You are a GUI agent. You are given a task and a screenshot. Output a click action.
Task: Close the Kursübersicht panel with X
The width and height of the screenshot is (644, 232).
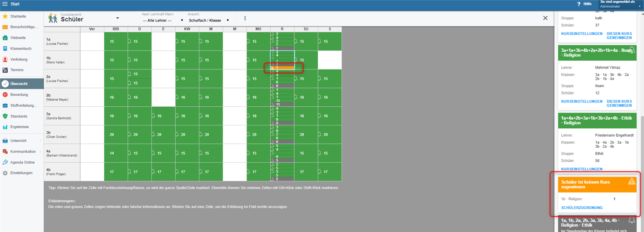[x=546, y=18]
